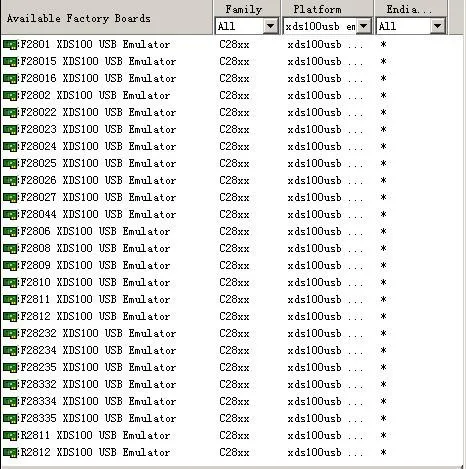Select F28027 XDS100 USB Emulator board name

tap(98, 197)
